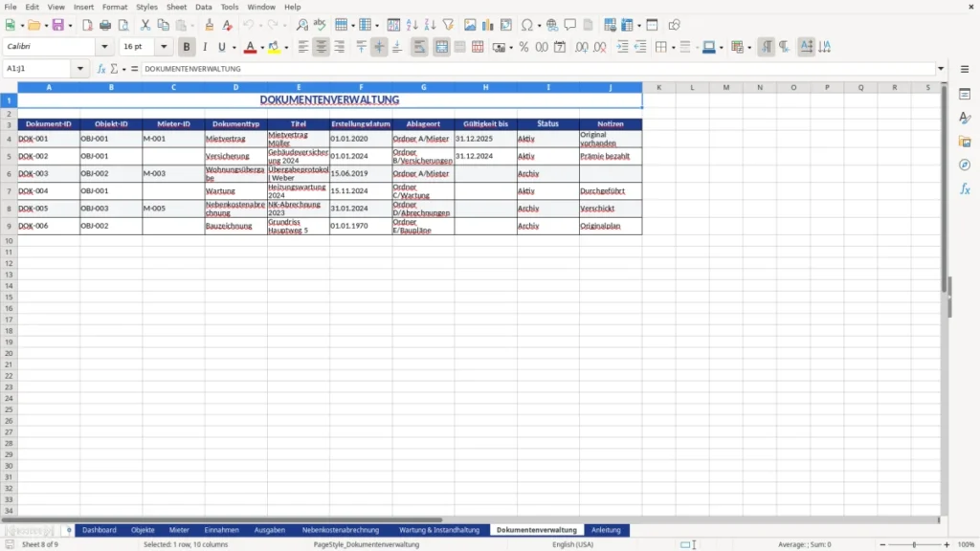Click the yellow highlighting color swatch
This screenshot has height=551, width=980.
pyautogui.click(x=274, y=48)
